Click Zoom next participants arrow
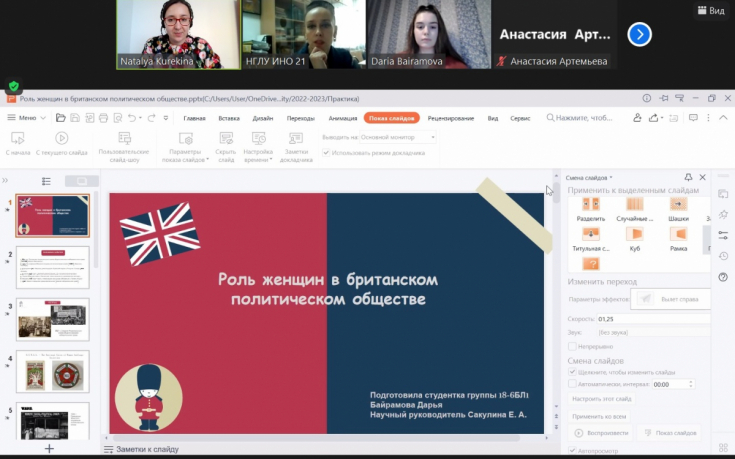This screenshot has height=459, width=735. point(639,34)
